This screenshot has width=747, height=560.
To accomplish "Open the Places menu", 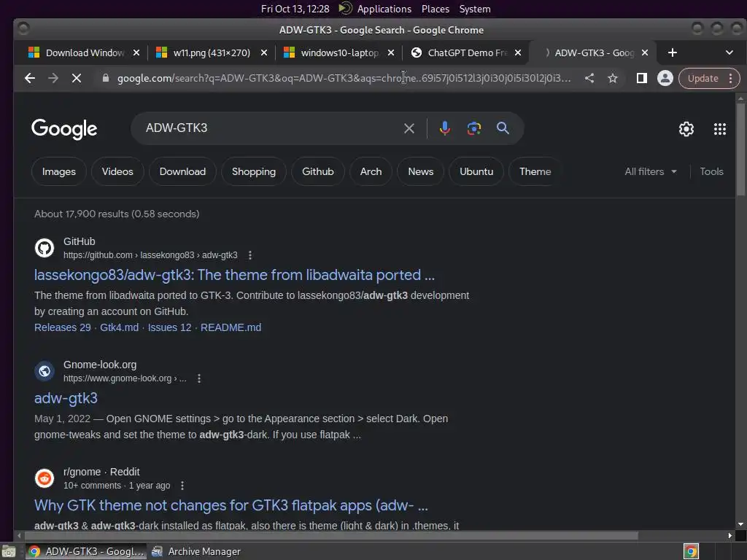I will coord(435,9).
